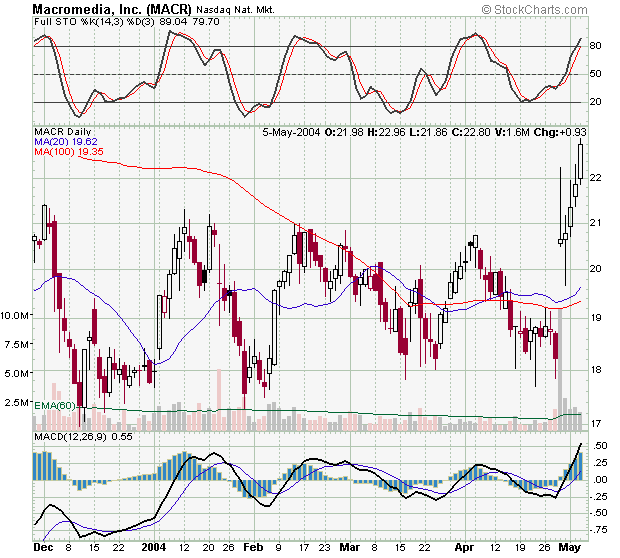Click the open price O:21.98
The image size is (620, 558).
click(x=344, y=132)
